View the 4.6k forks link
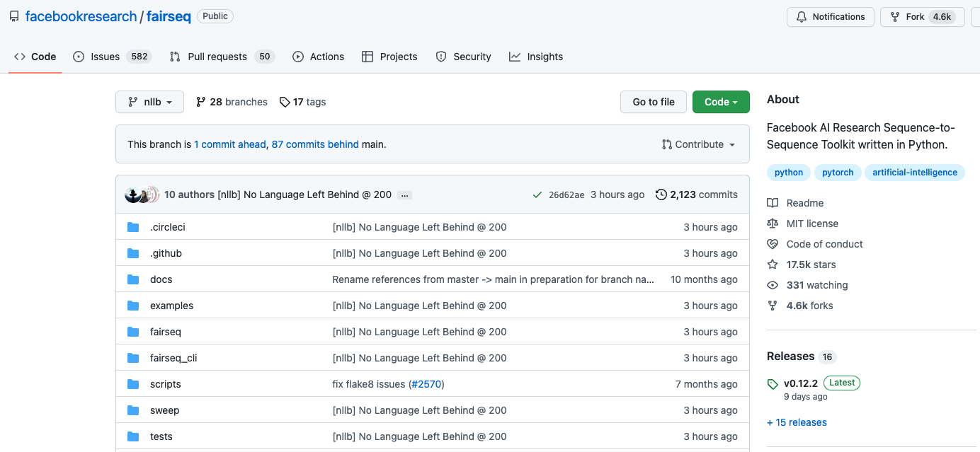Viewport: 980px width, 452px height. (x=800, y=306)
